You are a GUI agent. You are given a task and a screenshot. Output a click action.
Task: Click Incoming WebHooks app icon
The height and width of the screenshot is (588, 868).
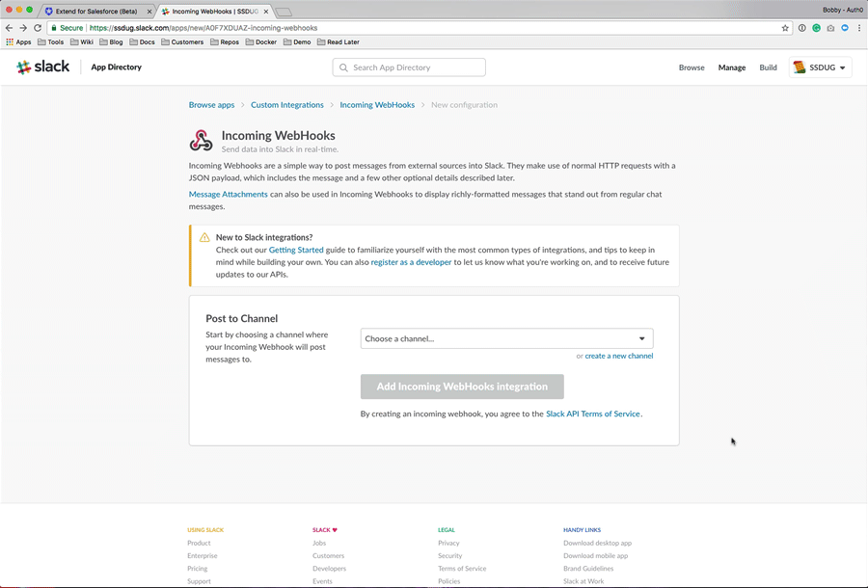[201, 141]
